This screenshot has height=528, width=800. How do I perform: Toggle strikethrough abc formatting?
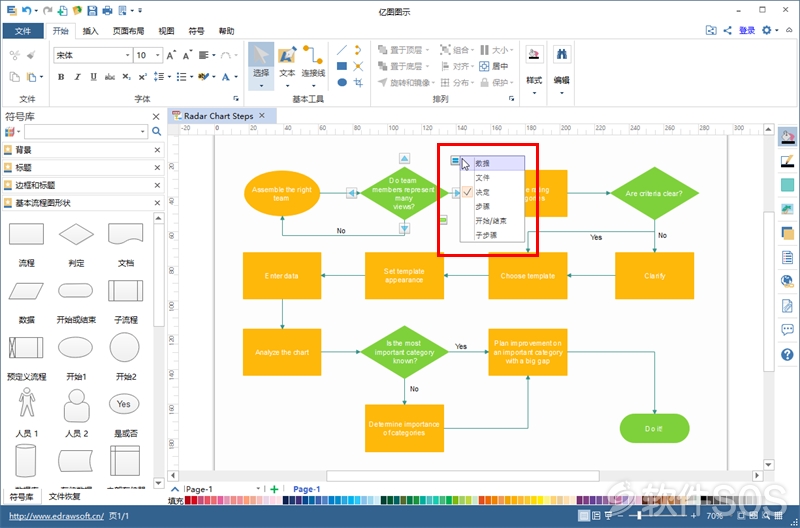110,77
